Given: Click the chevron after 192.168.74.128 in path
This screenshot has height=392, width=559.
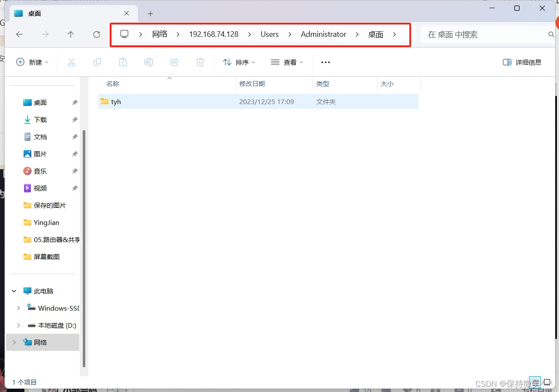Looking at the screenshot, I should coord(249,34).
